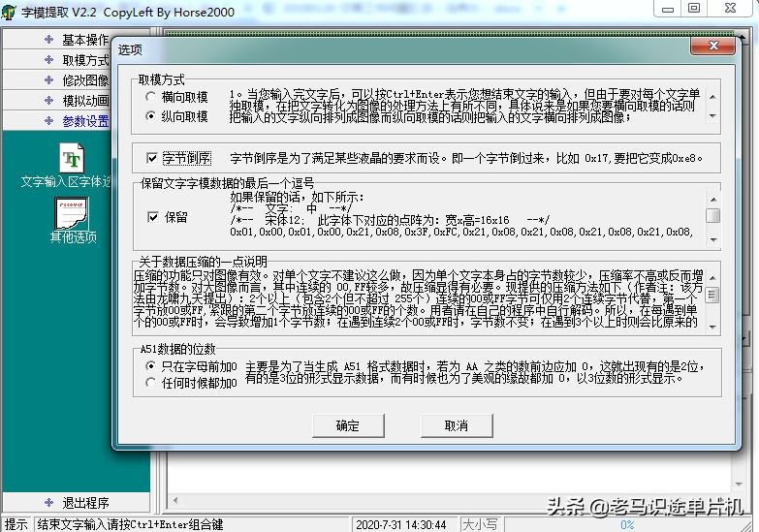Maximize the 字模提取 main window
The image size is (759, 532).
pyautogui.click(x=695, y=8)
